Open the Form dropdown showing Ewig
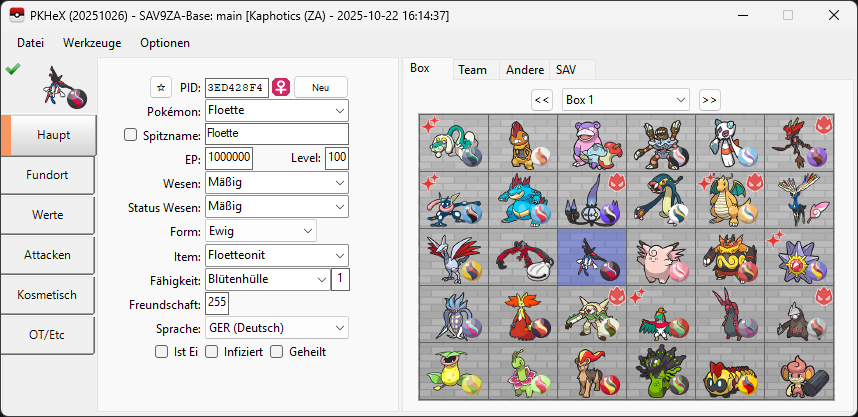Screen dimensions: 858x417 [x=261, y=231]
